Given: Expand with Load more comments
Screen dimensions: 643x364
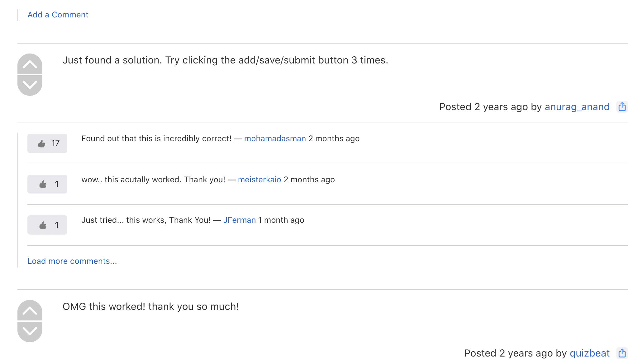Looking at the screenshot, I should coord(72,261).
